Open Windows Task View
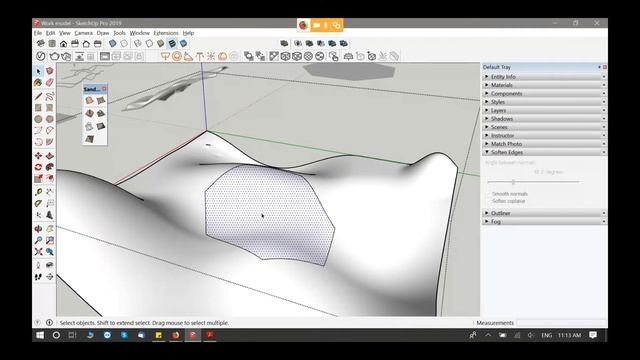This screenshot has height=360, width=640. [x=72, y=335]
